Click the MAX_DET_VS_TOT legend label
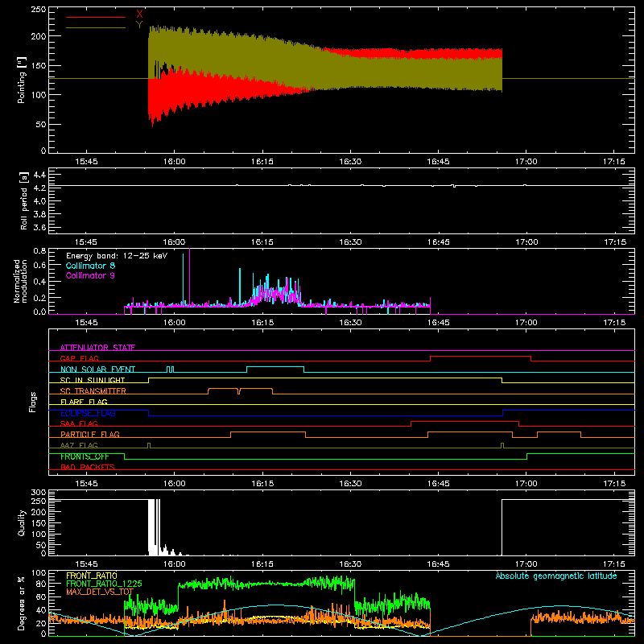This screenshot has width=644, height=644. click(100, 592)
